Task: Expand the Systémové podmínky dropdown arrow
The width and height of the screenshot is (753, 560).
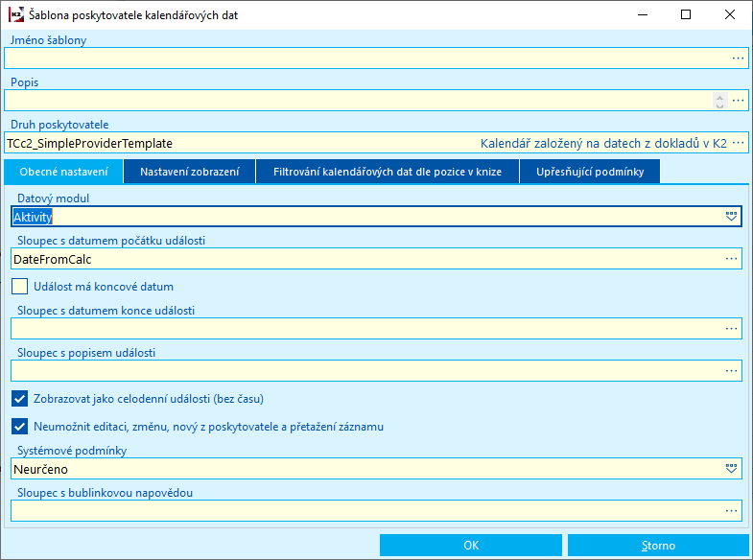Action: tap(731, 469)
